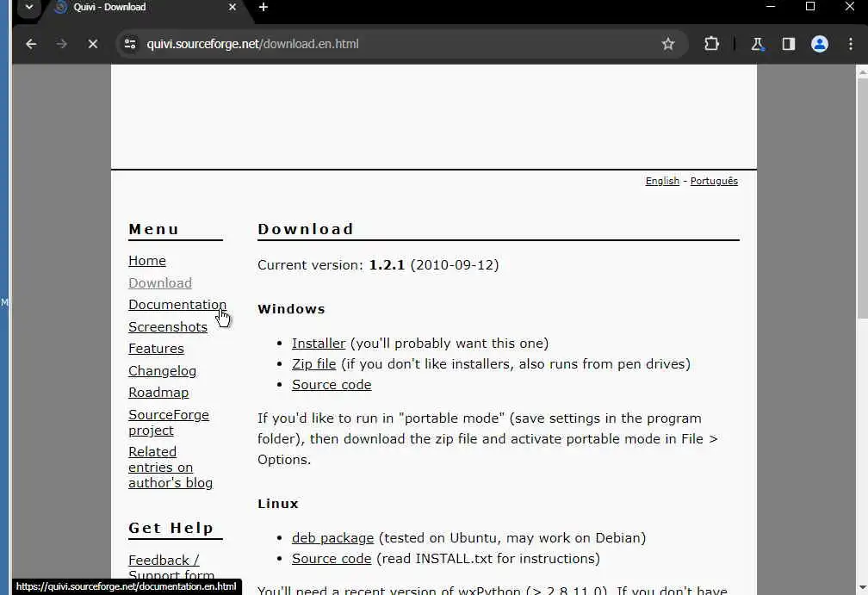Click the Get Help sidebar heading

pos(170,528)
